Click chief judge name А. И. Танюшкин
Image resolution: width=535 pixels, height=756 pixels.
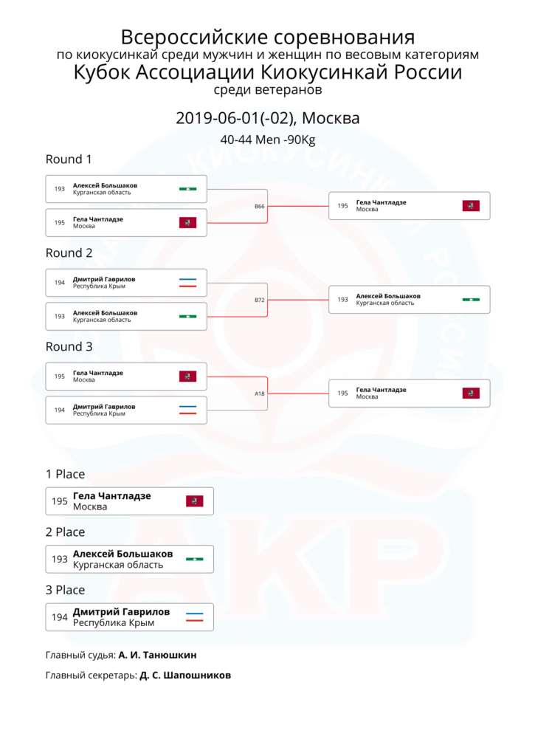click(x=158, y=656)
